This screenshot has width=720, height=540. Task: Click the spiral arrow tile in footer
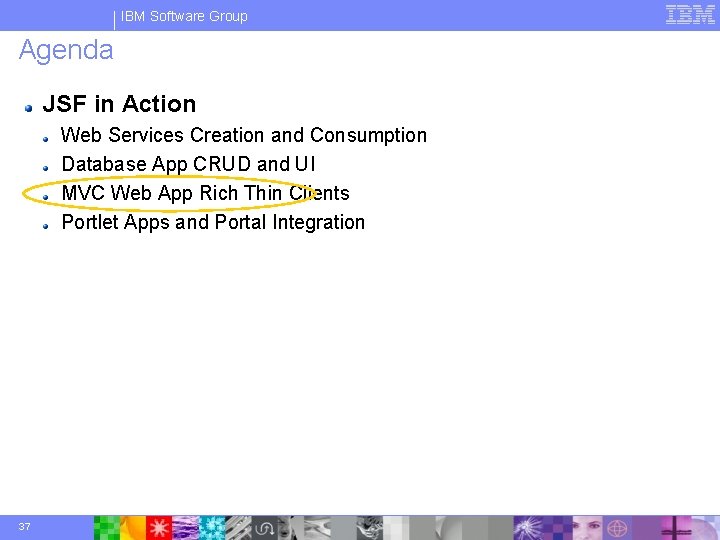click(264, 528)
